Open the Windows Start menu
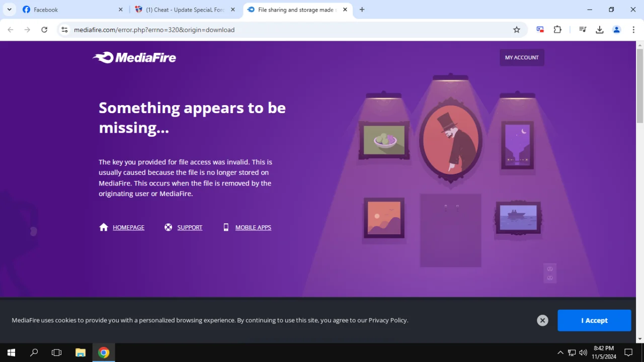The height and width of the screenshot is (362, 644). point(11,352)
